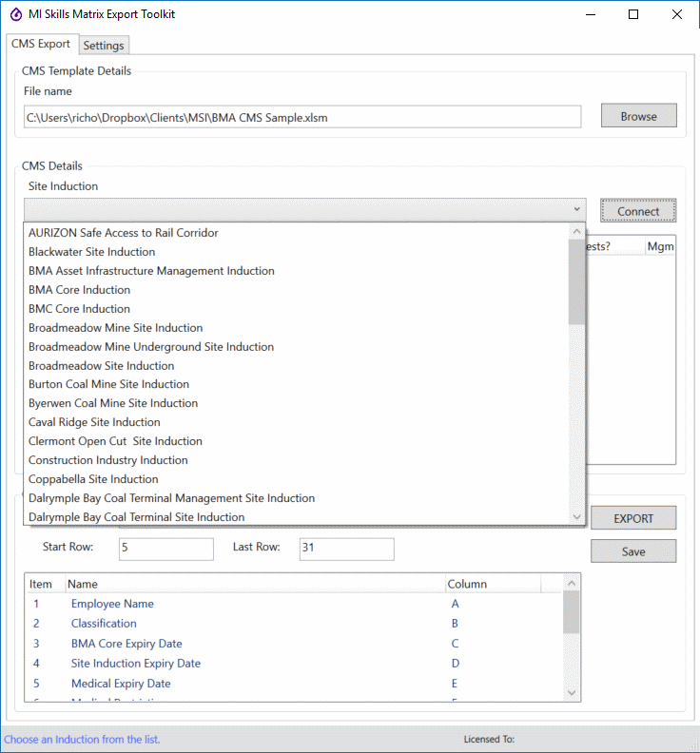Click the dropdown list scrollbar thumb

(x=576, y=282)
